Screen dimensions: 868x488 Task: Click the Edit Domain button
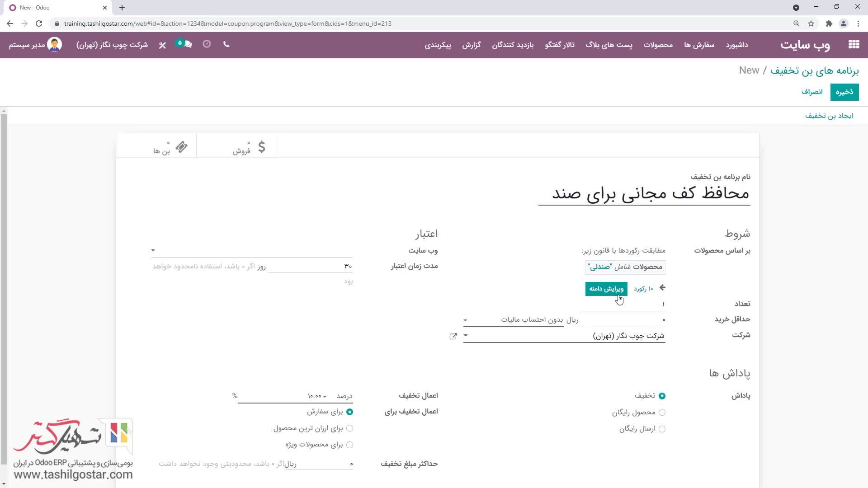pyautogui.click(x=606, y=289)
